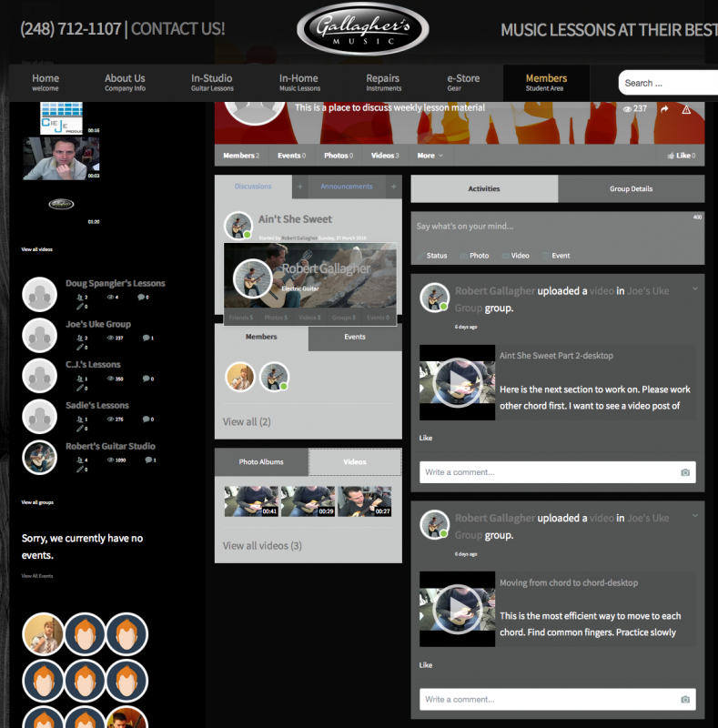Viewport: 718px width, 728px height.
Task: Open the Ain't She Sweet discussion title
Action: (x=296, y=219)
